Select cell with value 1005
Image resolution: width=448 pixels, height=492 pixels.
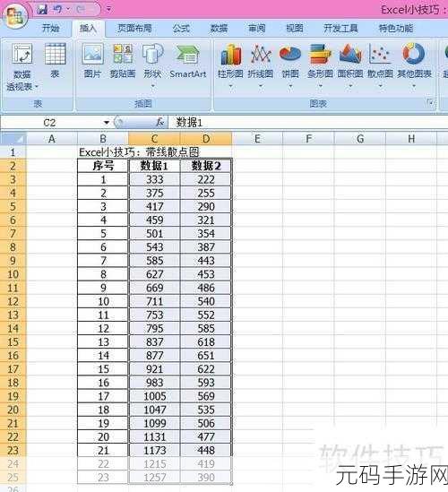click(154, 396)
